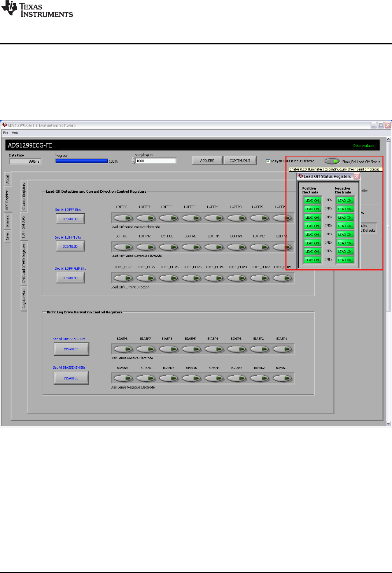The image size is (392, 573).
Task: Toggle the BIASN6 switch
Action: click(x=169, y=378)
